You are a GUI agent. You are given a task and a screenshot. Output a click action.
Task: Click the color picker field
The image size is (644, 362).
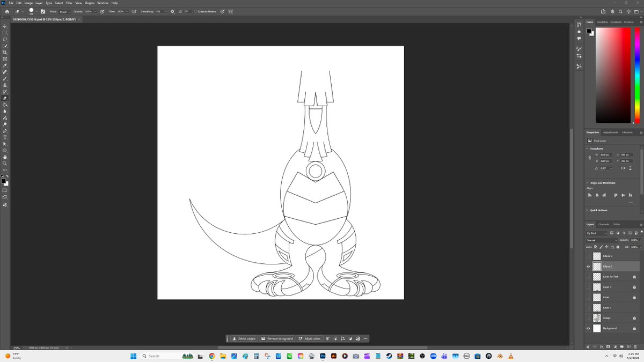[x=613, y=75]
